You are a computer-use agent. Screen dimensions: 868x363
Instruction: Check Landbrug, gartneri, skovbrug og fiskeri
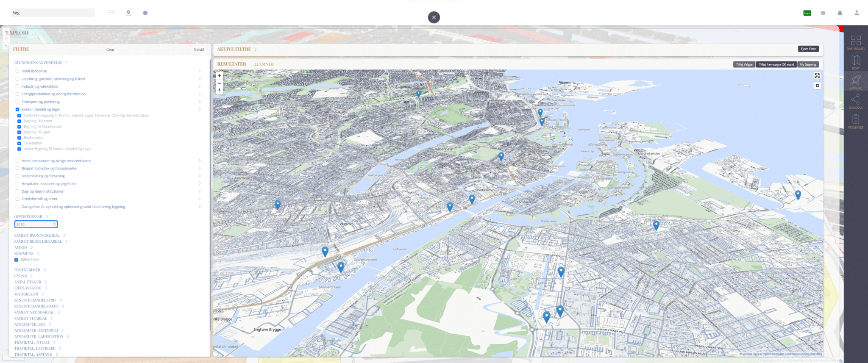coord(17,79)
